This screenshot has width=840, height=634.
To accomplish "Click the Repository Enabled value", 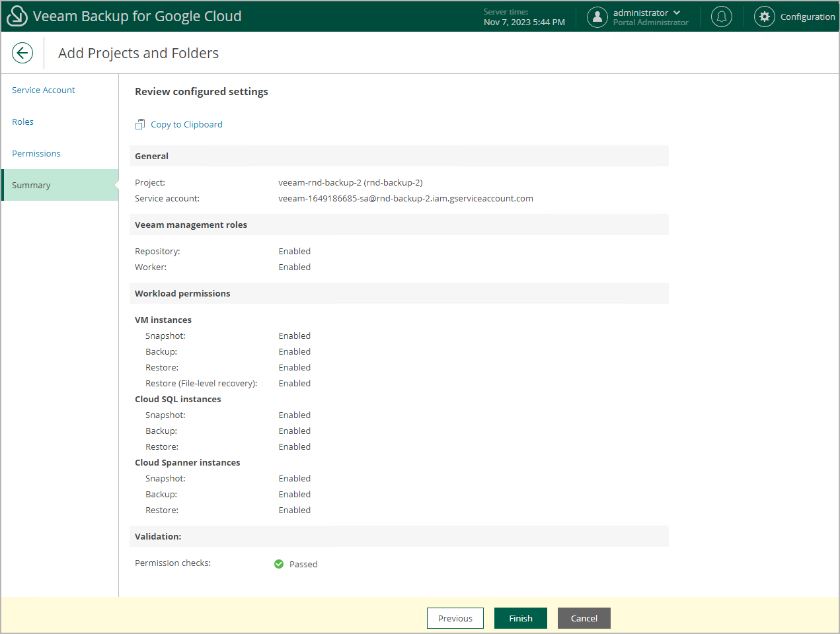I will coord(295,251).
